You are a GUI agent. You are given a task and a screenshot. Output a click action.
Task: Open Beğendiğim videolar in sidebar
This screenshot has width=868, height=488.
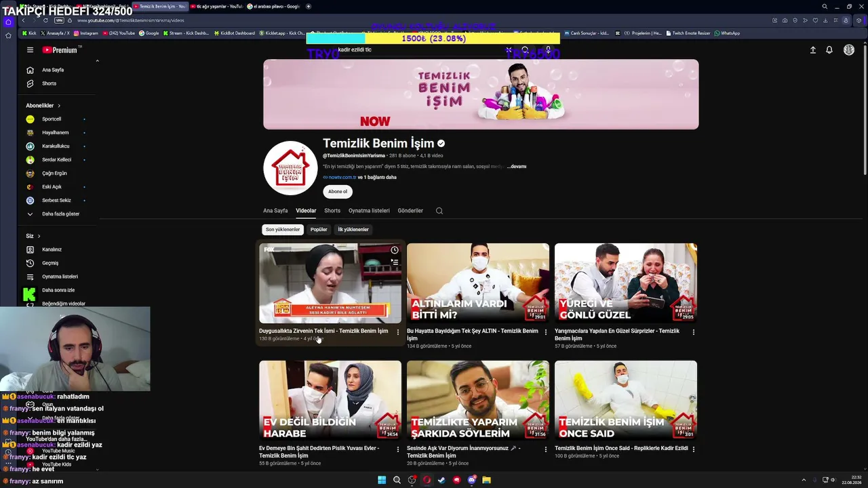[x=64, y=304]
